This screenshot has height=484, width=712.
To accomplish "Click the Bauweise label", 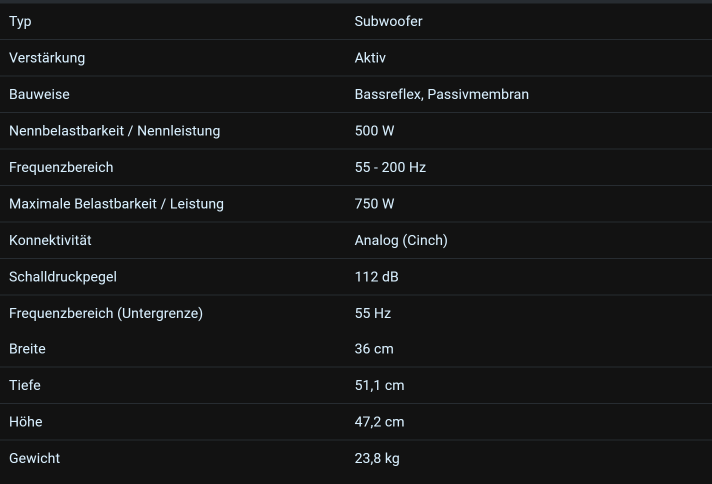I will click(39, 94).
